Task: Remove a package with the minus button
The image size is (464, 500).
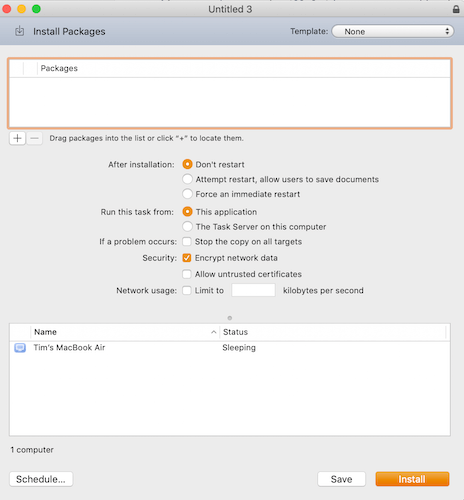Action: click(34, 138)
